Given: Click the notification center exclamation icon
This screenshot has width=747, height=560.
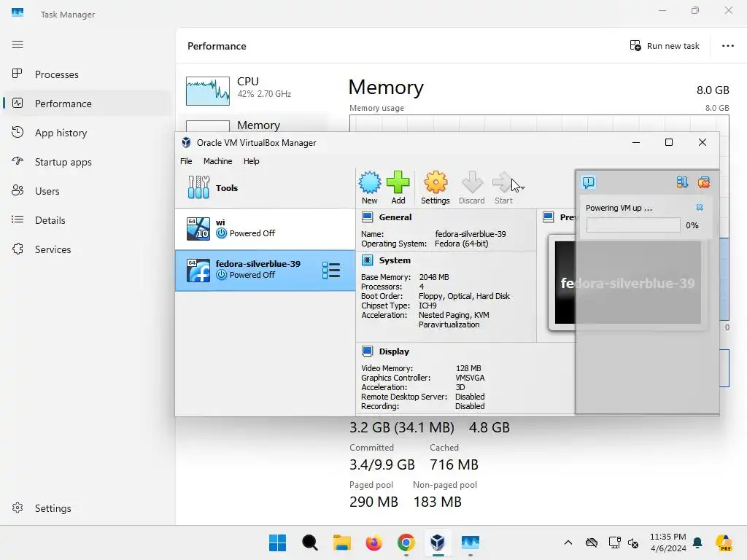Looking at the screenshot, I should (589, 182).
